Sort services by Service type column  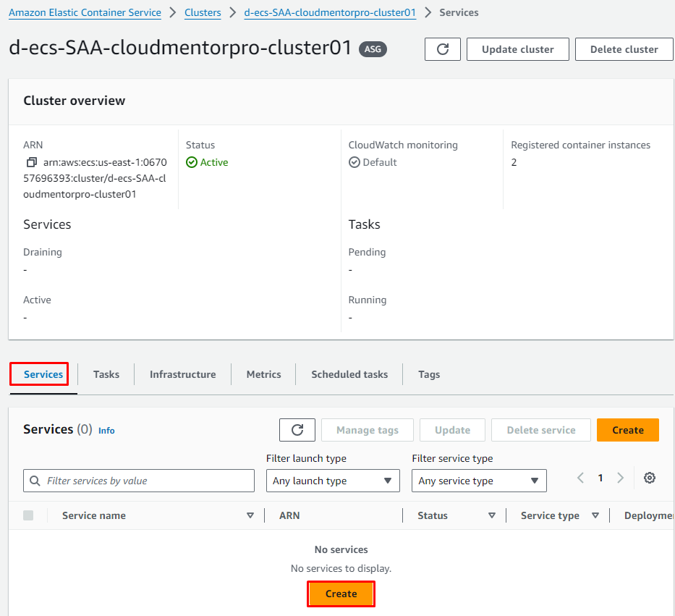595,515
